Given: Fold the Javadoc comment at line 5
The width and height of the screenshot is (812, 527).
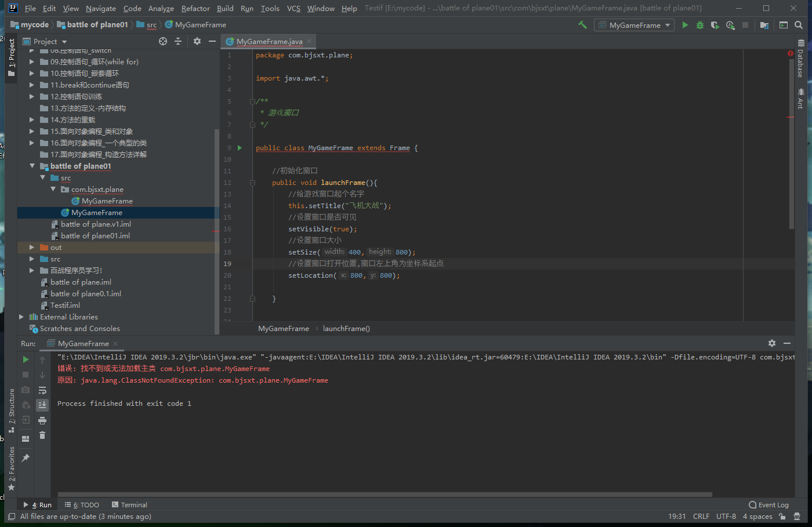Looking at the screenshot, I should point(252,101).
